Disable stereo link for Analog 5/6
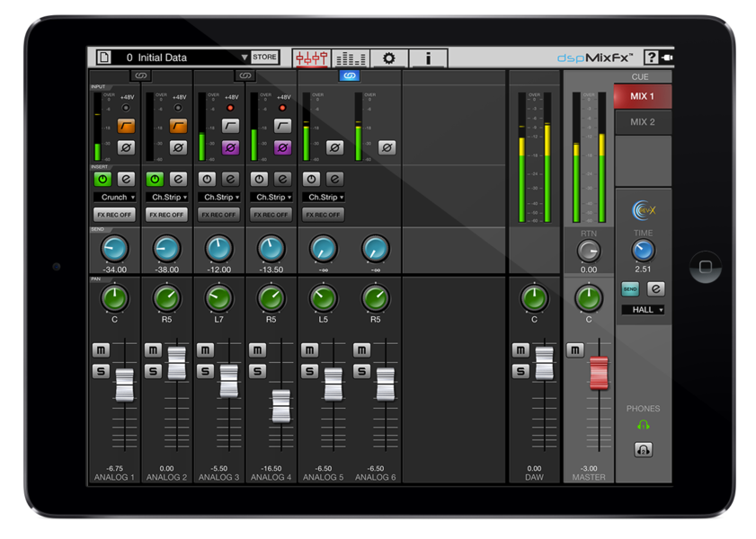 [350, 75]
